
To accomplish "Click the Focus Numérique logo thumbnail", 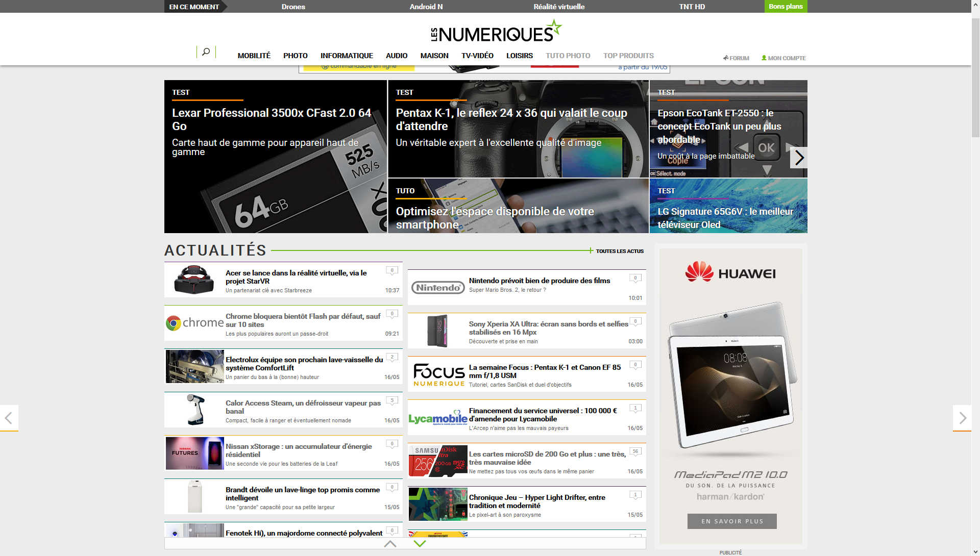I will 438,375.
